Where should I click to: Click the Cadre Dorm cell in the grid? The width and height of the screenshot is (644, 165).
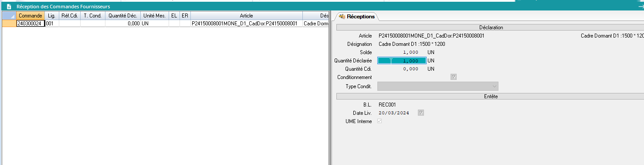coord(315,24)
